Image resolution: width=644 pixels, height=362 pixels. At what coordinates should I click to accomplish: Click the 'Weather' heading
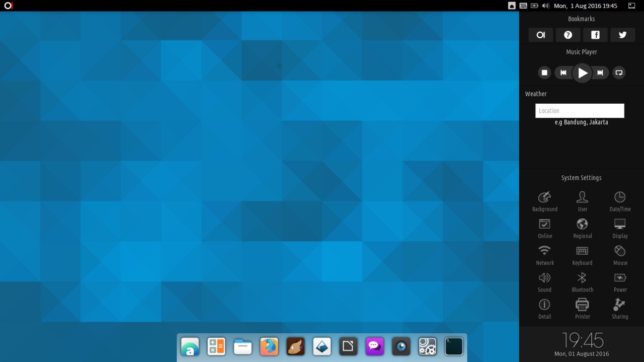[536, 94]
